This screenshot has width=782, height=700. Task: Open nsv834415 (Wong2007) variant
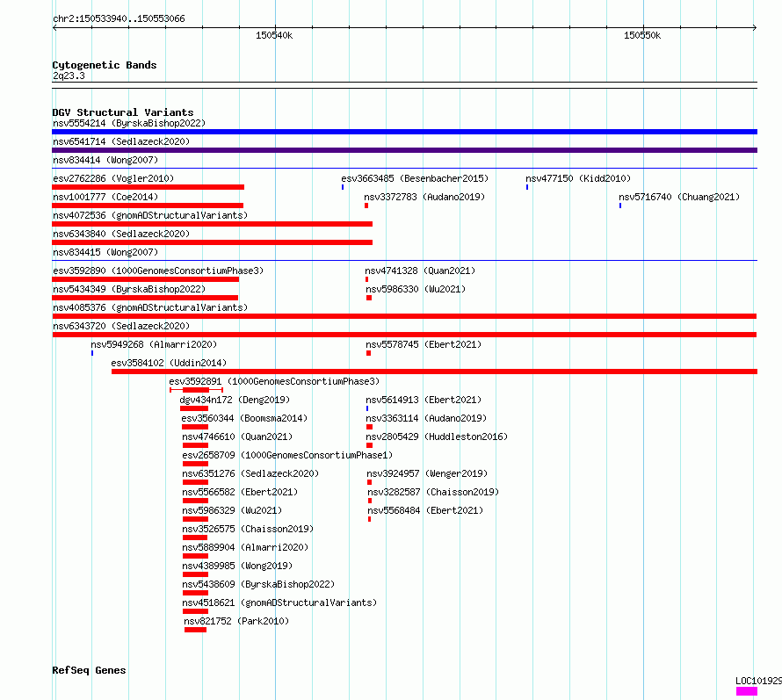point(105,252)
